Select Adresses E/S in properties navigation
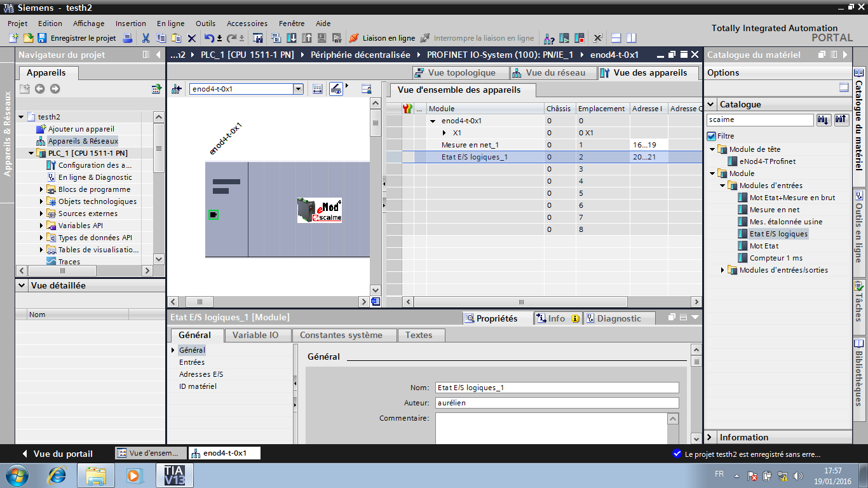Screen dimensions: 868x488 coord(201,374)
